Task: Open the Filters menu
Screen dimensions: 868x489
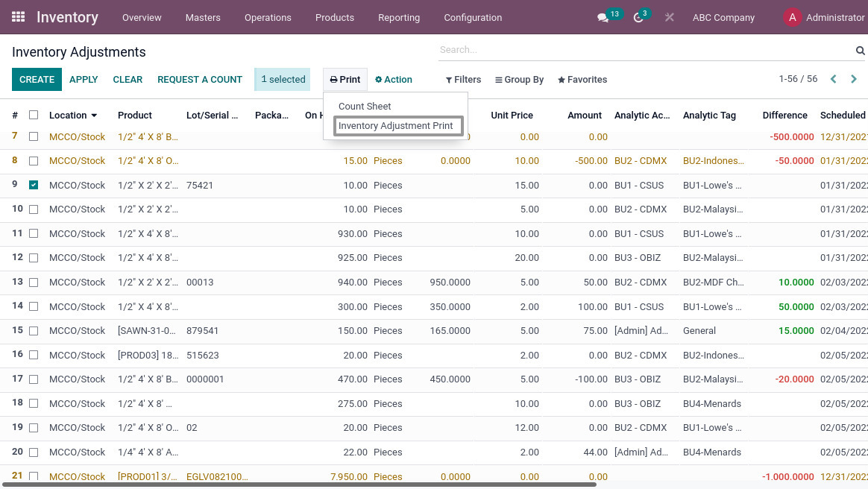Action: pyautogui.click(x=463, y=80)
